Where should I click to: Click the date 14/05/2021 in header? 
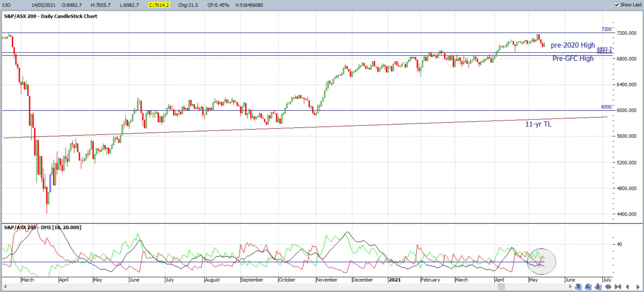(x=44, y=5)
